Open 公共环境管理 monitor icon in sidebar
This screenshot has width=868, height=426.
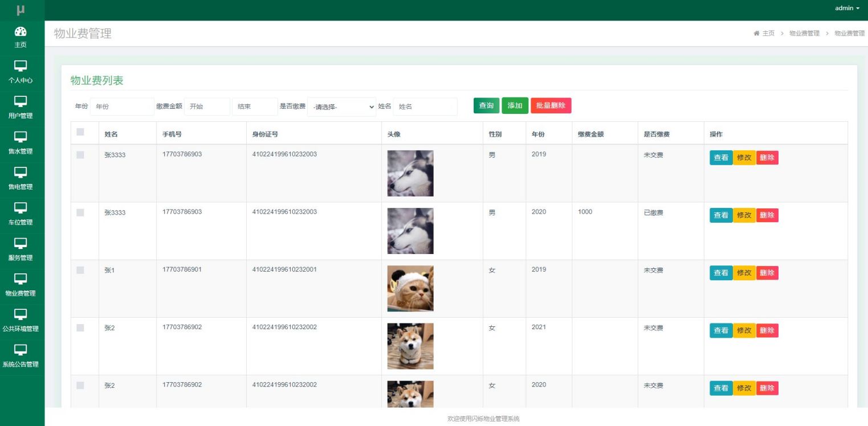(x=21, y=314)
